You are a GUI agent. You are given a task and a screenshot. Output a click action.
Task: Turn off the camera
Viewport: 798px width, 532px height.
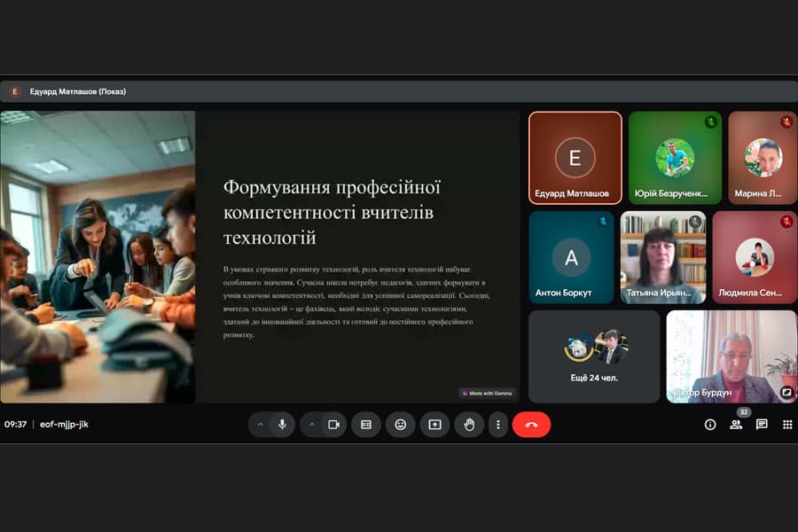332,425
